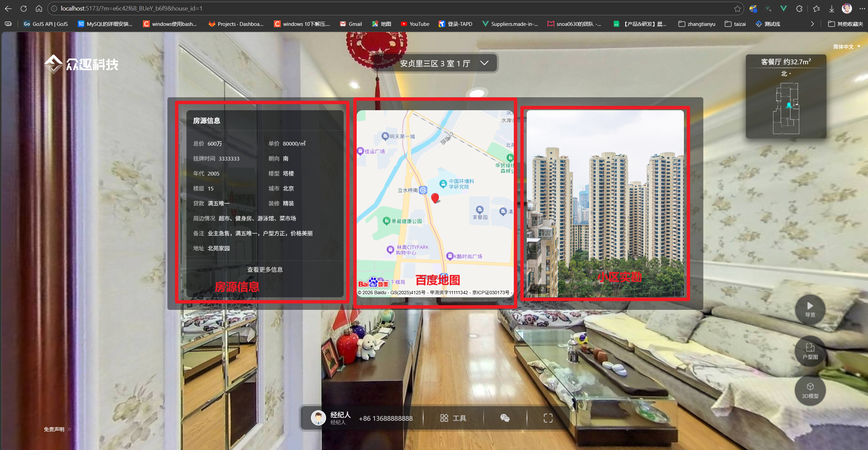The image size is (868, 450).
Task: Open the 工具 tools menu
Action: click(x=453, y=418)
